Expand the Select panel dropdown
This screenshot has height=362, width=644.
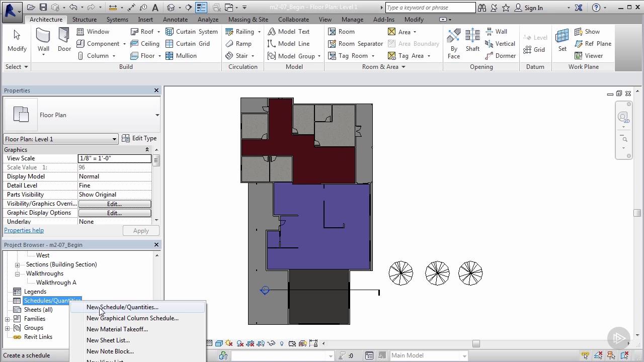tap(17, 67)
